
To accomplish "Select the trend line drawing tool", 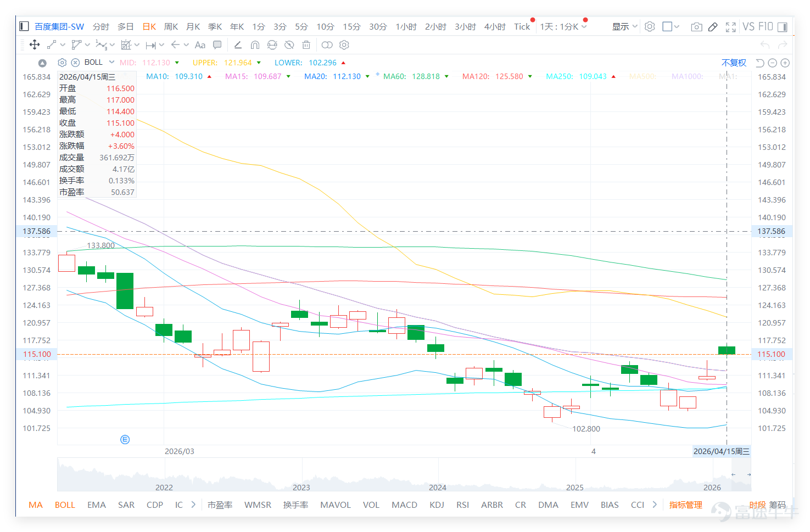I will pyautogui.click(x=52, y=45).
